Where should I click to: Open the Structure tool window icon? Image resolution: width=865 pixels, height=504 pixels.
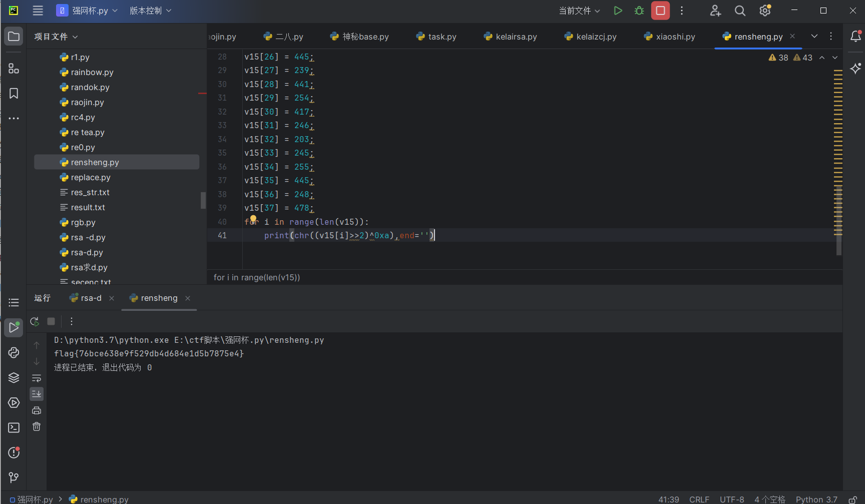point(14,69)
